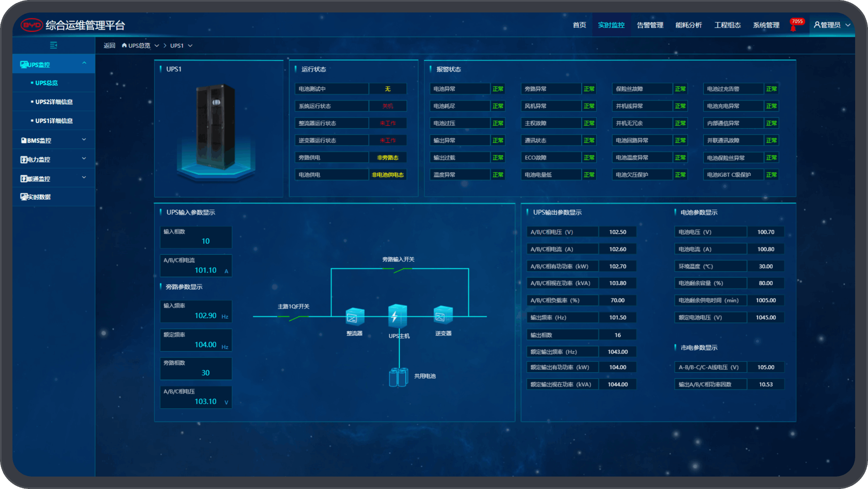Viewport: 868px width, 489px height.
Task: Click the 旁路供电 非旁路态 status value
Action: [x=388, y=157]
